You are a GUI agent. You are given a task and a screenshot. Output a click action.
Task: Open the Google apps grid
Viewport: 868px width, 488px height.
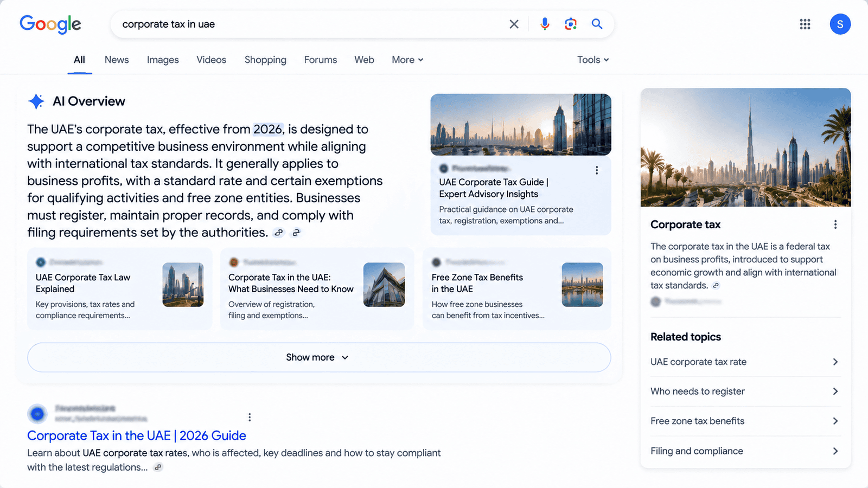[805, 24]
